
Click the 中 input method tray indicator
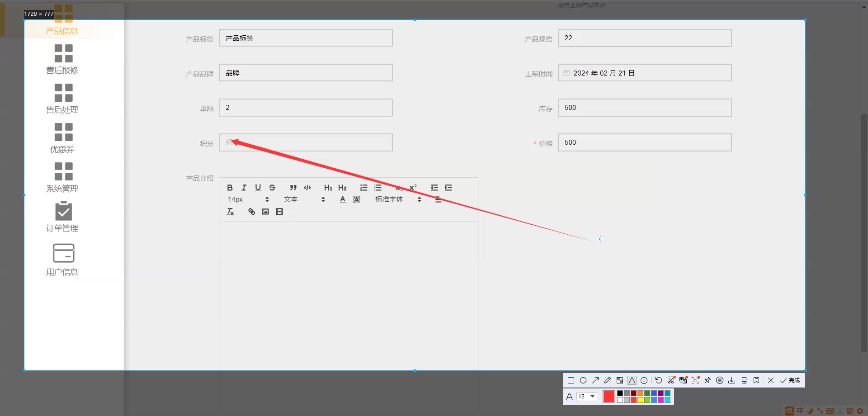800,411
